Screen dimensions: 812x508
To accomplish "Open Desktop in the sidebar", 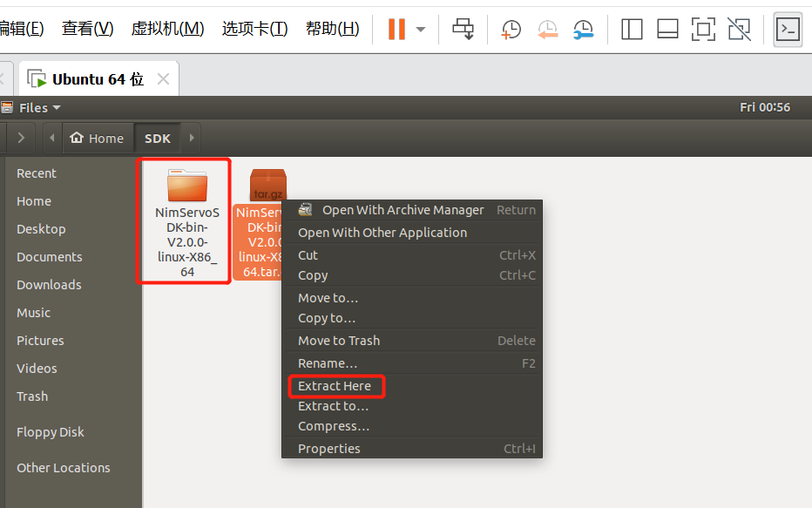I will click(41, 229).
